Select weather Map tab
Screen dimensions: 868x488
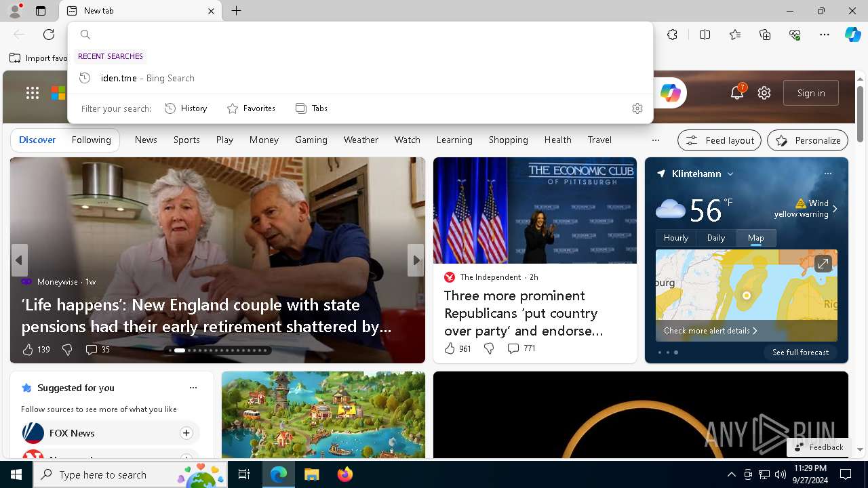(x=756, y=238)
